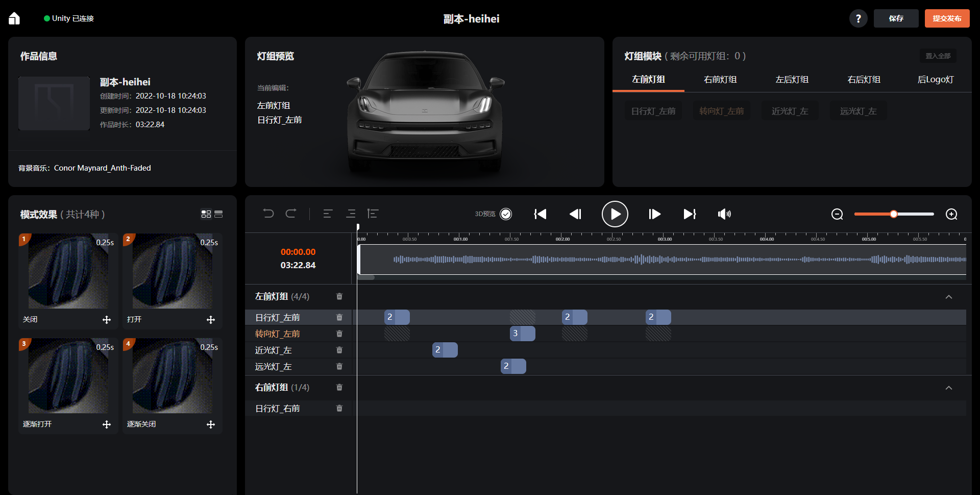Switch to the 右后灯组 tab
This screenshot has width=980, height=495.
(864, 79)
